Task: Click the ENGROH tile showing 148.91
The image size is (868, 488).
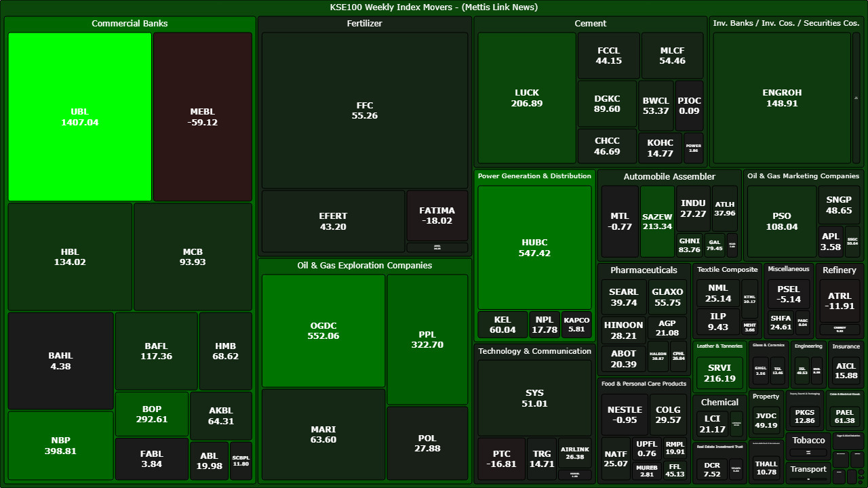Action: click(782, 98)
